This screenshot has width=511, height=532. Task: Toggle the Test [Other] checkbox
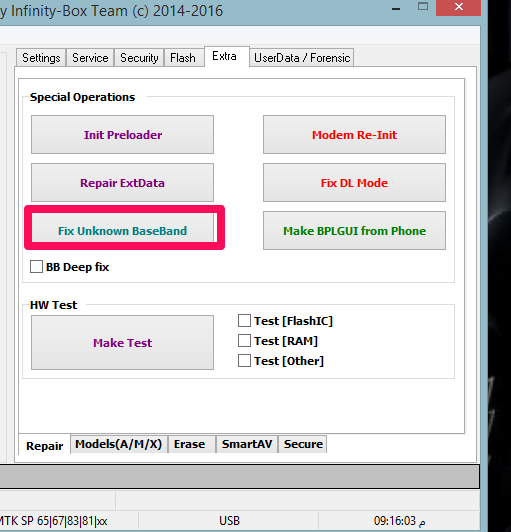[x=244, y=361]
